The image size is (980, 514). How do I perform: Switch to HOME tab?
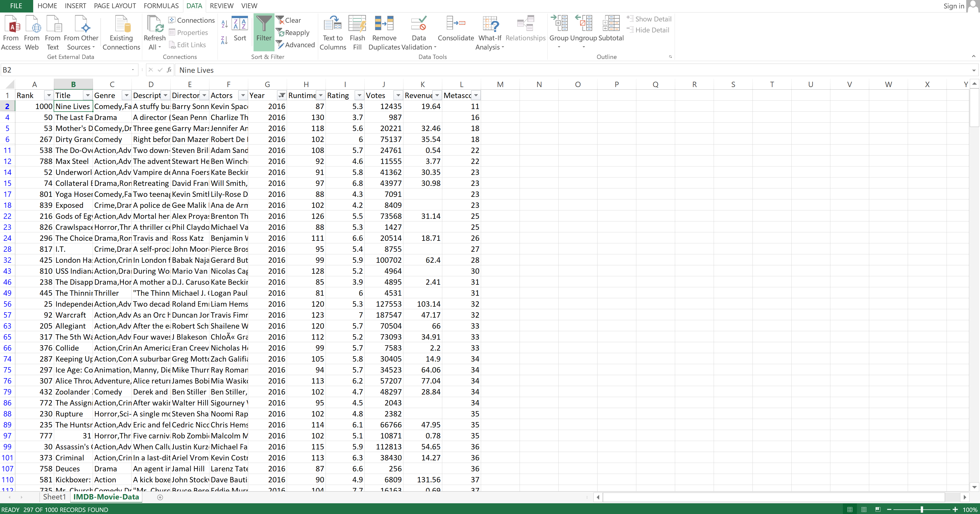coord(47,6)
